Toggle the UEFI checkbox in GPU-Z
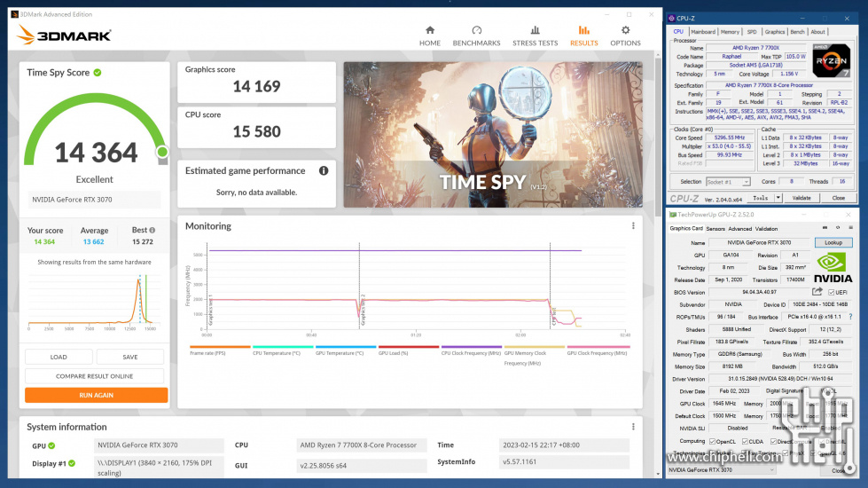This screenshot has width=868, height=488. 832,292
